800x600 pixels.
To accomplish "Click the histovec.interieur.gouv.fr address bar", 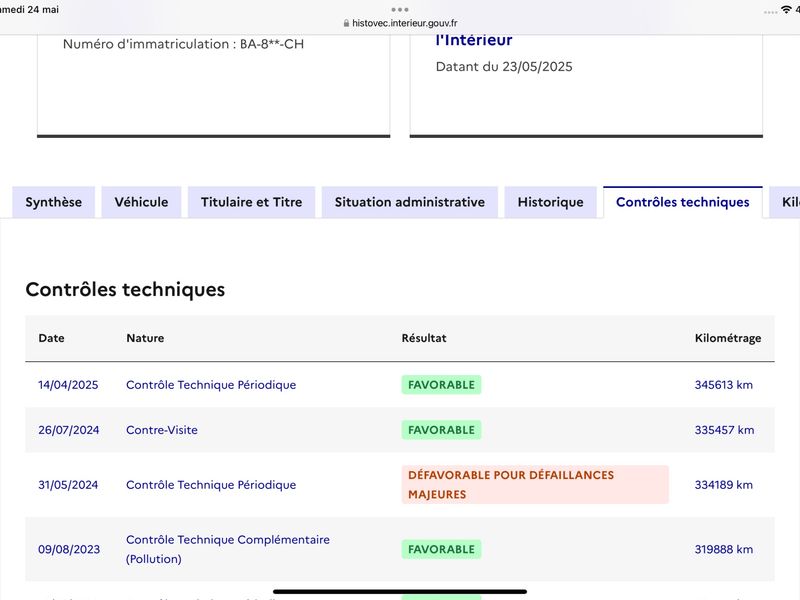I will pyautogui.click(x=400, y=23).
